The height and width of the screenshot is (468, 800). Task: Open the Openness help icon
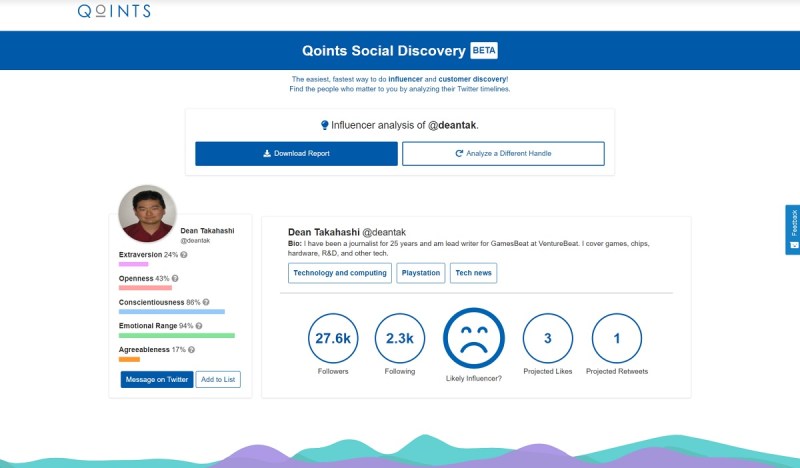click(175, 279)
